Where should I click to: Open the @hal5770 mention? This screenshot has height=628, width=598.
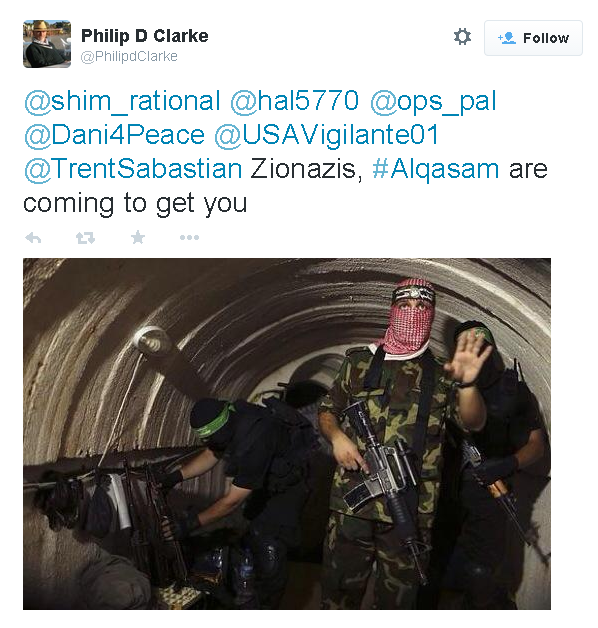point(294,101)
